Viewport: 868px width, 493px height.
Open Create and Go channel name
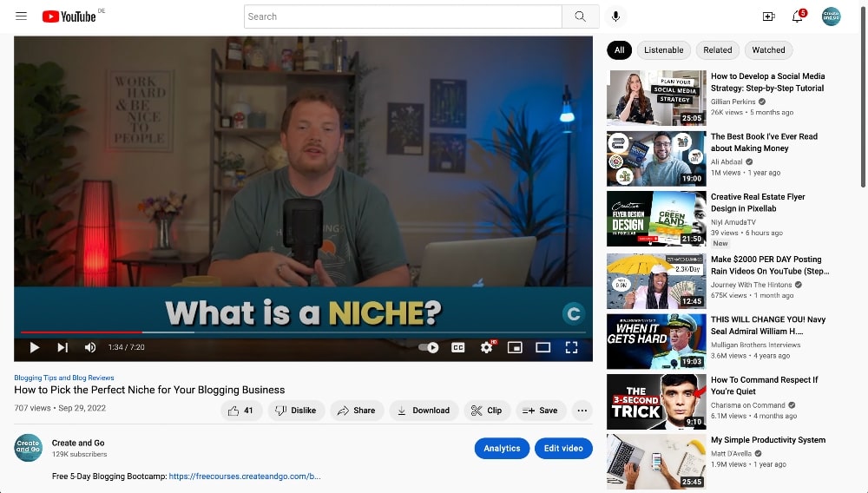click(78, 443)
